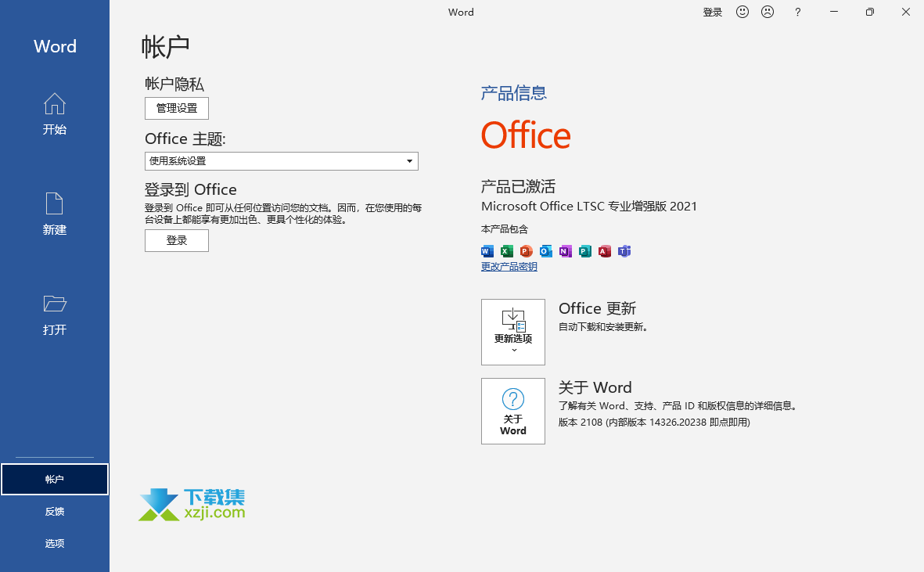Click the Access app icon under 本产品包含
Image resolution: width=924 pixels, height=572 pixels.
(605, 251)
